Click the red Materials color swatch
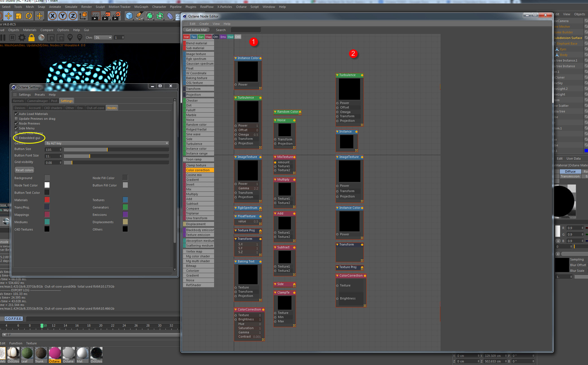The image size is (588, 365). coord(47,200)
